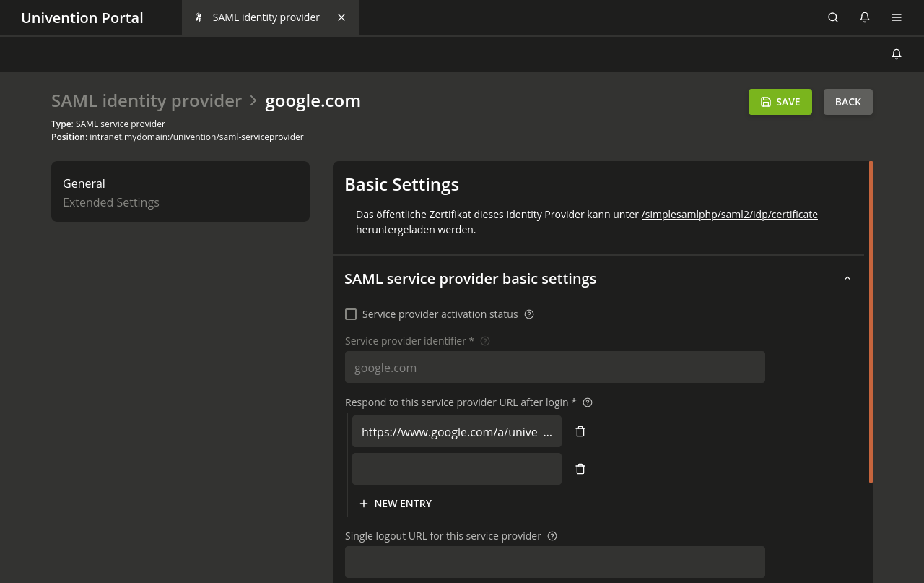924x583 pixels.
Task: Open the General settings section
Action: click(84, 183)
